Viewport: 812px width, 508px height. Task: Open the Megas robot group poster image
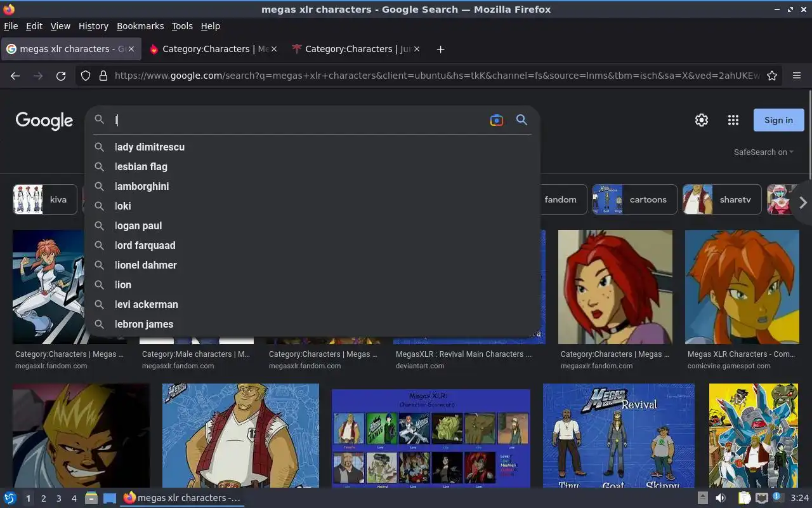(x=754, y=436)
